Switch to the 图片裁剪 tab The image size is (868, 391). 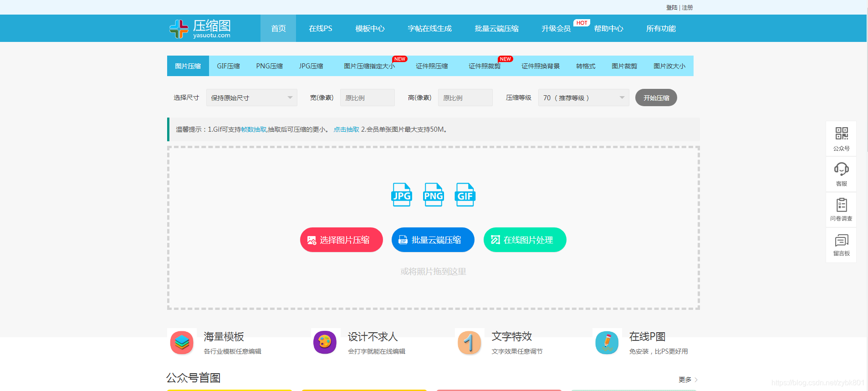point(624,66)
